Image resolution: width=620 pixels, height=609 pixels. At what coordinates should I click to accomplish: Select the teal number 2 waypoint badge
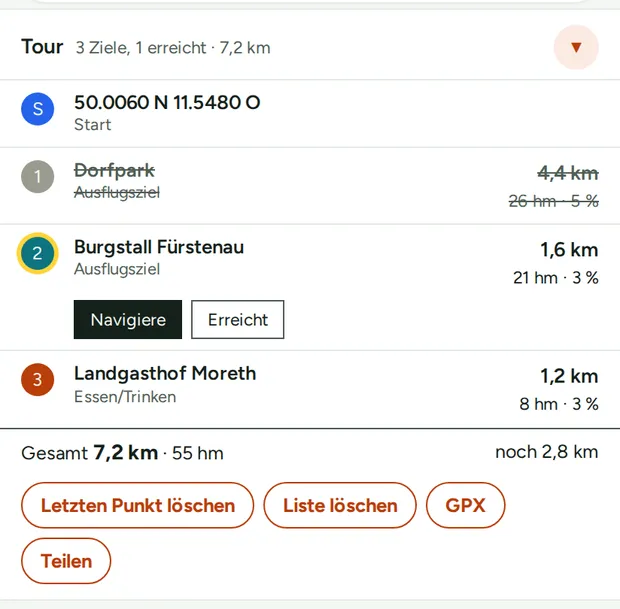[x=38, y=253]
